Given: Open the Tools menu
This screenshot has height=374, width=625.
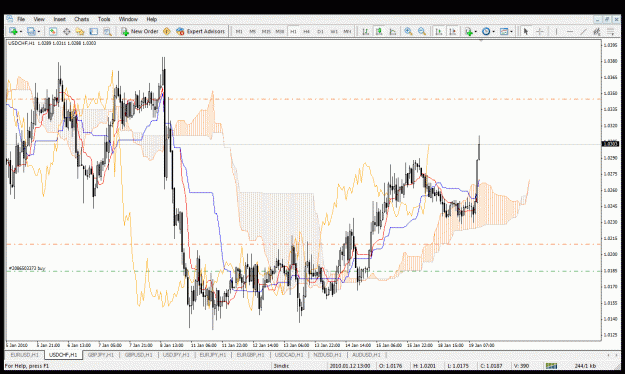Looking at the screenshot, I should 104,19.
